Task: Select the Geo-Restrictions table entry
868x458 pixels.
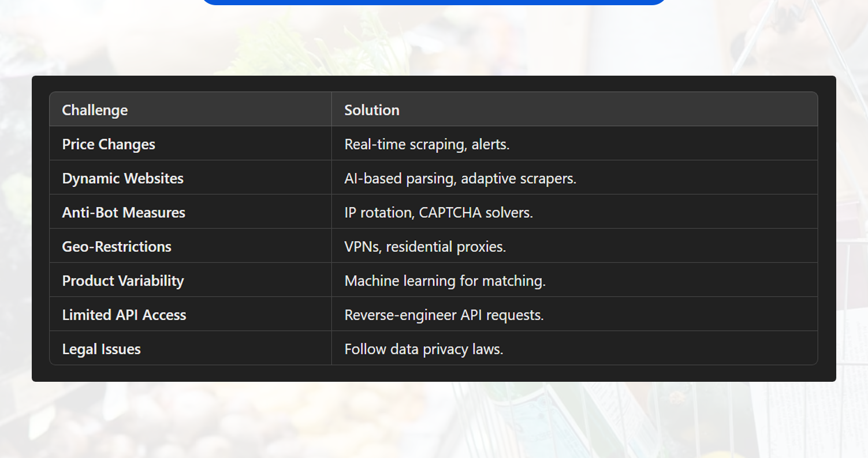Action: pyautogui.click(x=117, y=246)
